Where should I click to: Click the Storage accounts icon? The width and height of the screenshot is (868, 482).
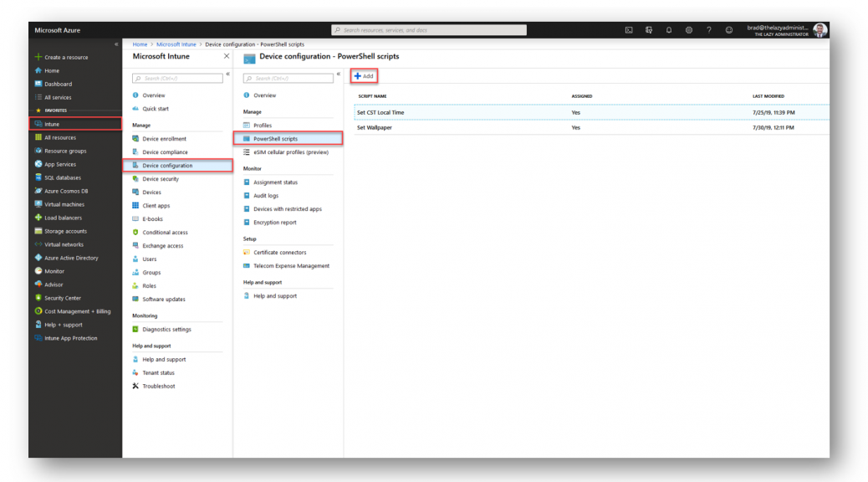pyautogui.click(x=38, y=231)
